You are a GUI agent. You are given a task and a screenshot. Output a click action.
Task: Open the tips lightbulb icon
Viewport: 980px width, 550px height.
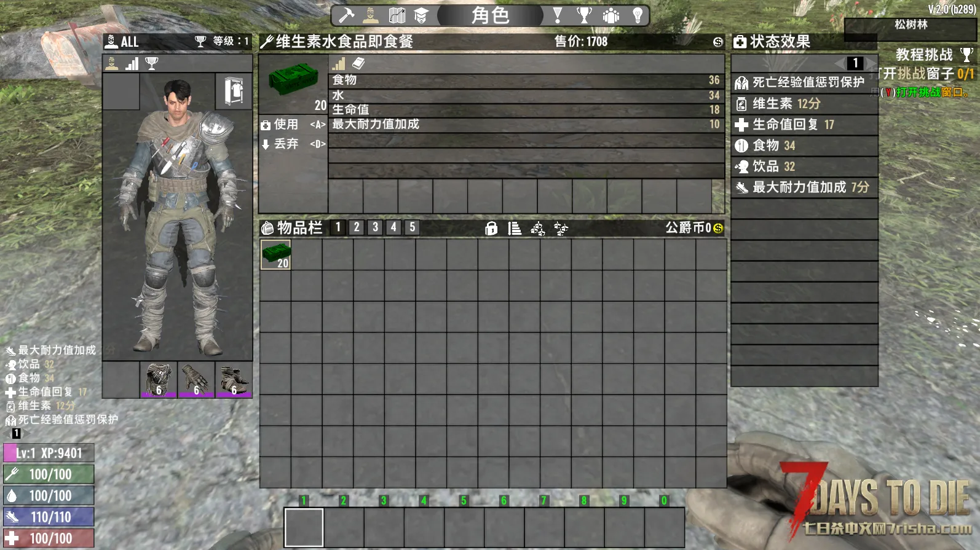click(638, 15)
